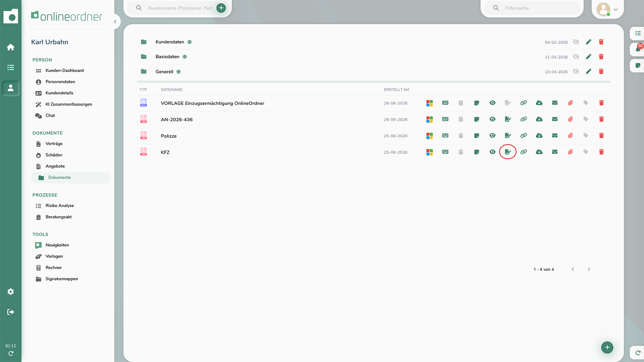
Task: Open the list view in the left rail
Action: (x=11, y=67)
